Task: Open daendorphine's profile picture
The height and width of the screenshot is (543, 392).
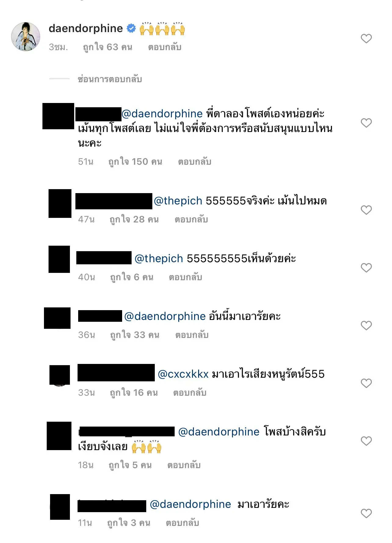Action: point(26,37)
